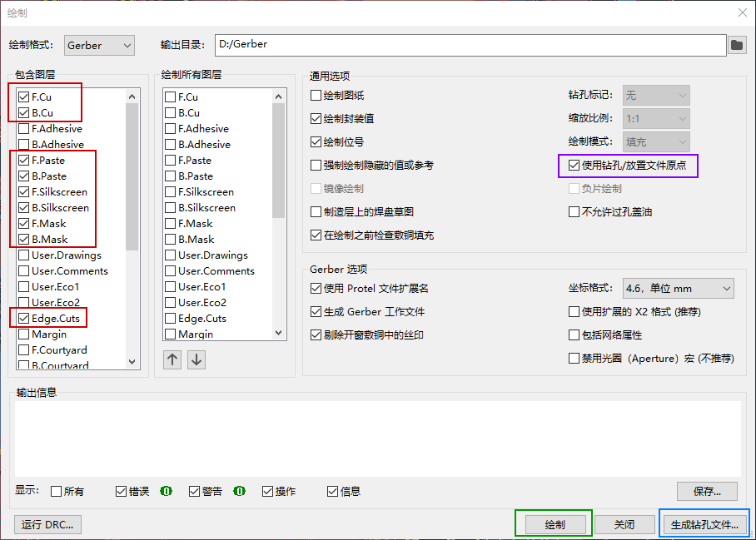Viewport: 756px width, 540px height.
Task: Enable Margin in included layers
Action: (x=23, y=334)
